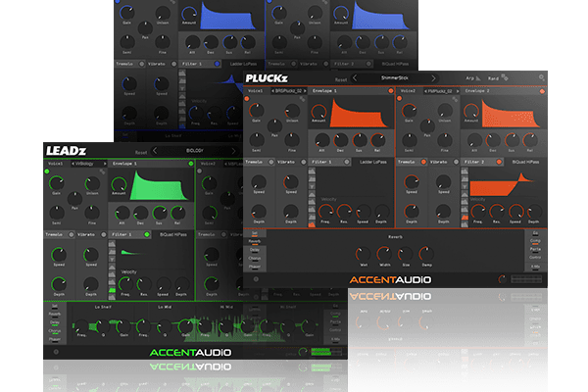Toggle Filter 2 enable button in PLUCKz
Image resolution: width=588 pixels, height=392 pixels.
499,162
